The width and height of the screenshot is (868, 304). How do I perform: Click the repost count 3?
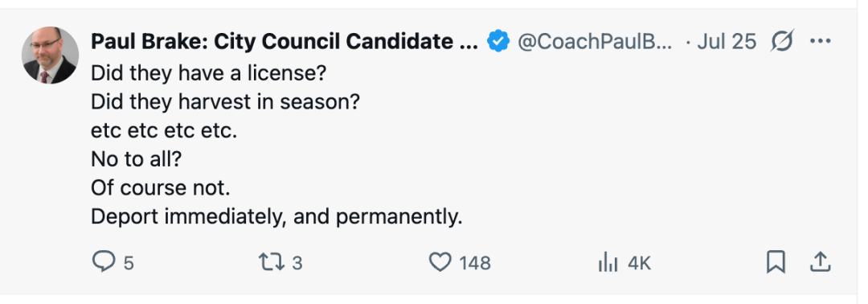click(297, 263)
